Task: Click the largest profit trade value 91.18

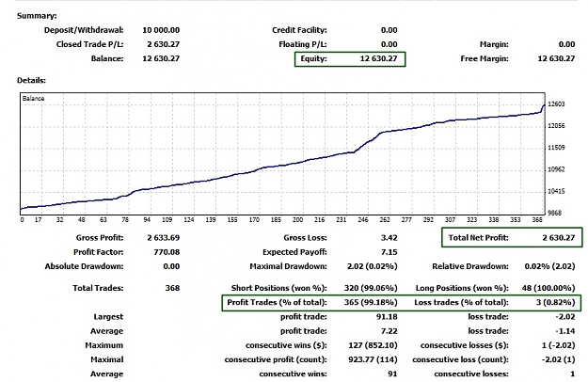Action: pos(387,317)
